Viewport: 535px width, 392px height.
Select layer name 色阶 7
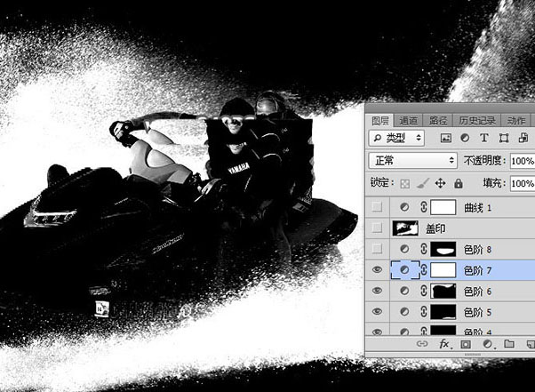477,270
